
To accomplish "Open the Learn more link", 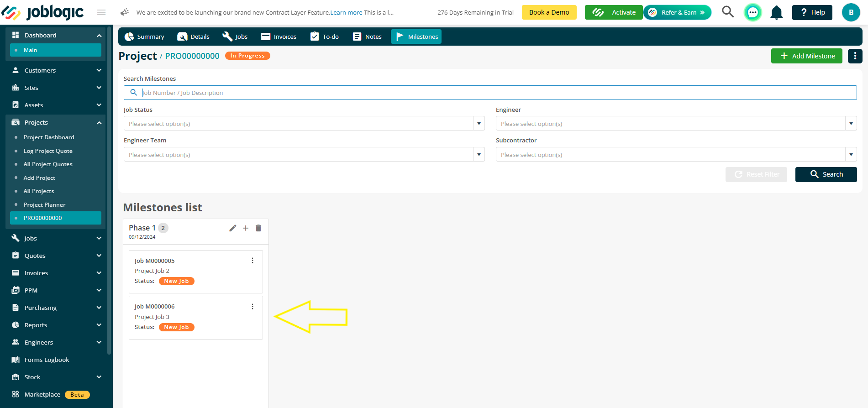I will point(346,12).
